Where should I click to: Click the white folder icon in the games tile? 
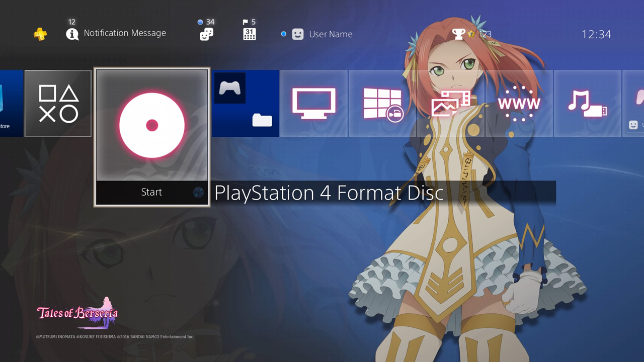(262, 120)
